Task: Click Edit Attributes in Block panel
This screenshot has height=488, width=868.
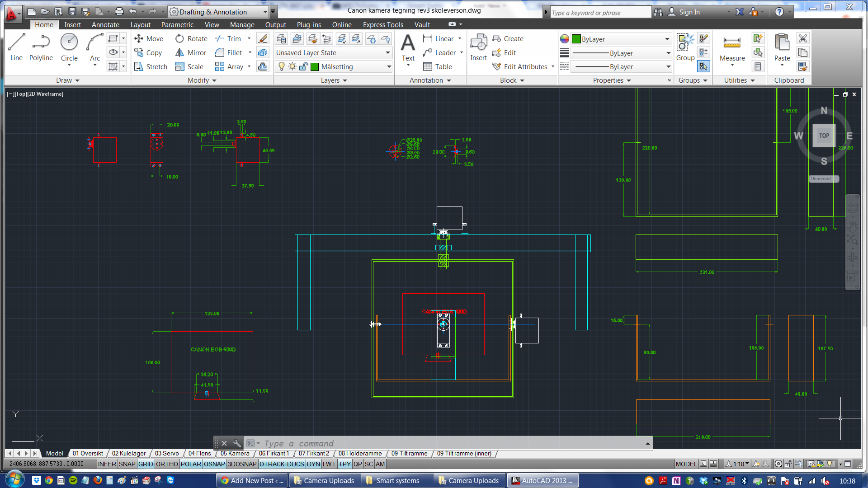Action: pos(520,67)
